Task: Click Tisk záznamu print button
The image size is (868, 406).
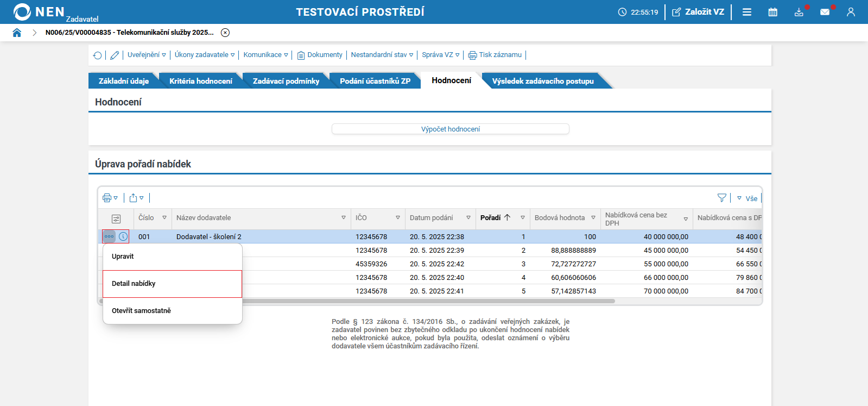Action: coord(495,55)
